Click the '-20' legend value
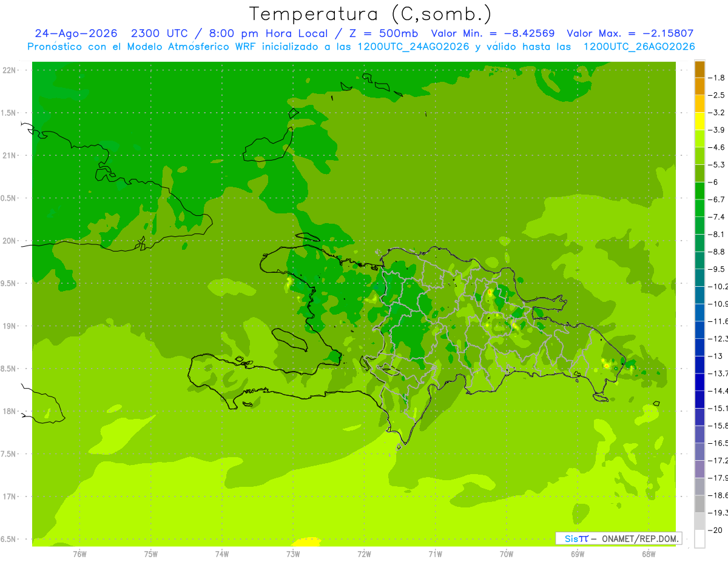 (x=716, y=530)
